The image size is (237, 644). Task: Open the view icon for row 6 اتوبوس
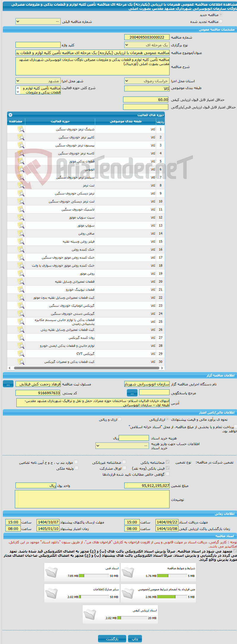[x=21, y=169]
